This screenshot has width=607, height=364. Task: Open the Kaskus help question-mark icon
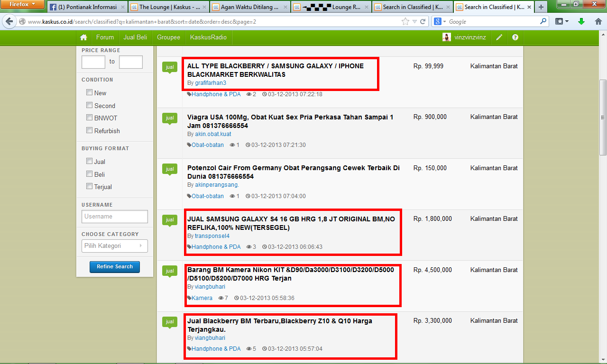pyautogui.click(x=515, y=37)
